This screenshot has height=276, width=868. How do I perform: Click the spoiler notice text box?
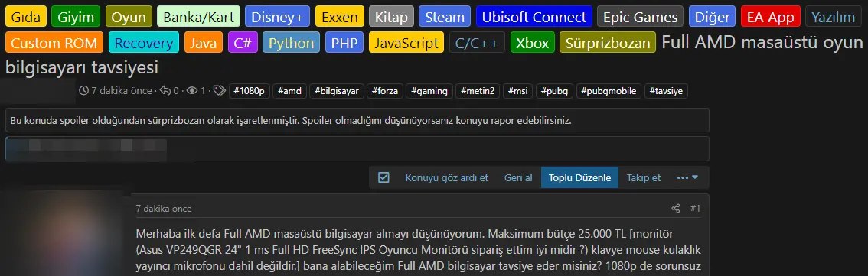357,120
